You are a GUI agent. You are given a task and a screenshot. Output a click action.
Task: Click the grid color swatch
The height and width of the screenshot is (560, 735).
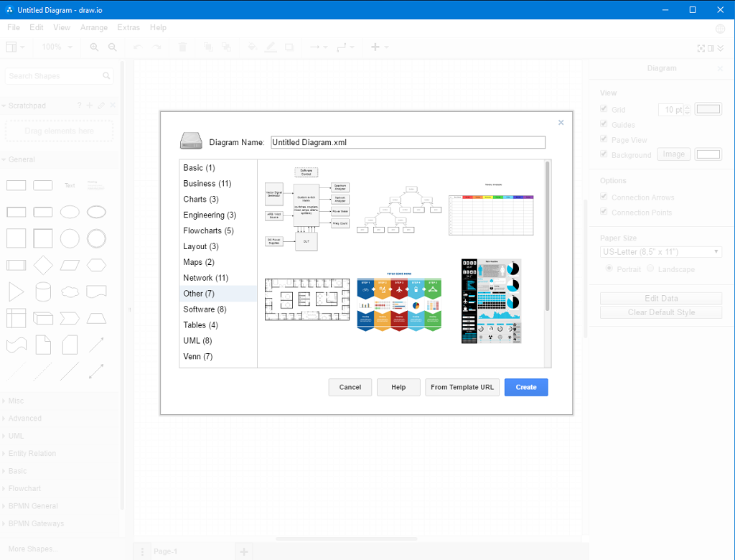(x=708, y=109)
